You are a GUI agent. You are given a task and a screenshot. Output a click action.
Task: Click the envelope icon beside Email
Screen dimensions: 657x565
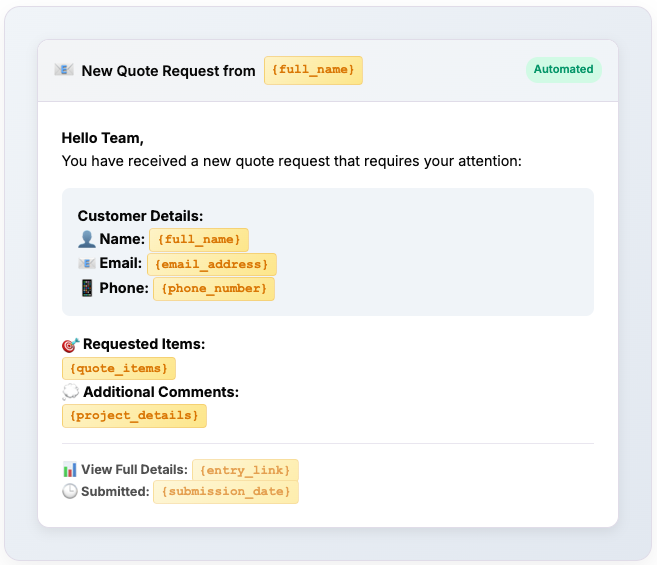coord(87,264)
